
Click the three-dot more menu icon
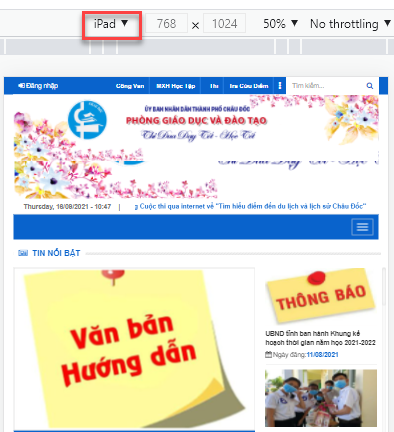point(280,86)
